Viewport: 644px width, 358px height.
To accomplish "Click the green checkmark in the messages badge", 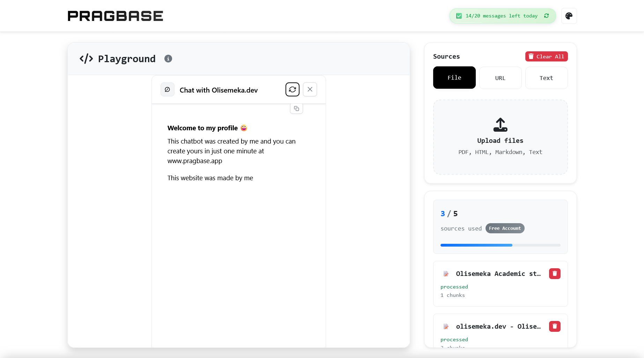I will point(459,16).
